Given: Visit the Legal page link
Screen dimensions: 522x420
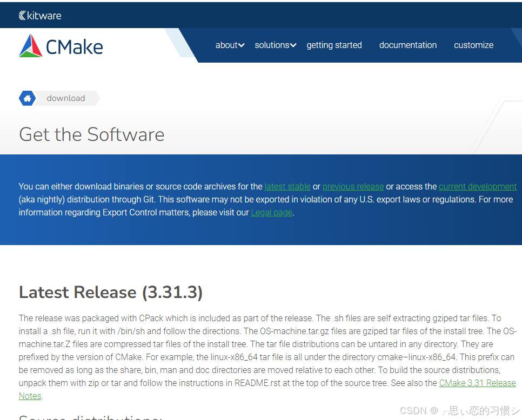Looking at the screenshot, I should click(x=271, y=212).
